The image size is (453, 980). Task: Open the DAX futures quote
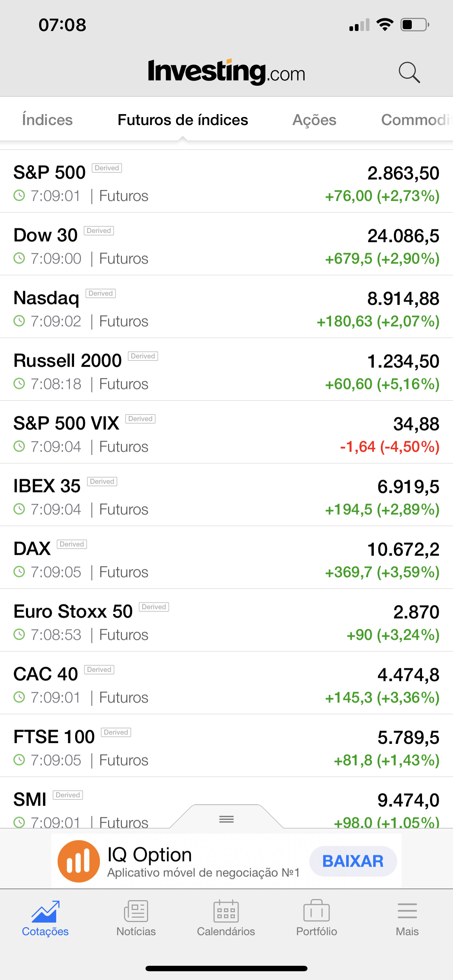pos(226,558)
